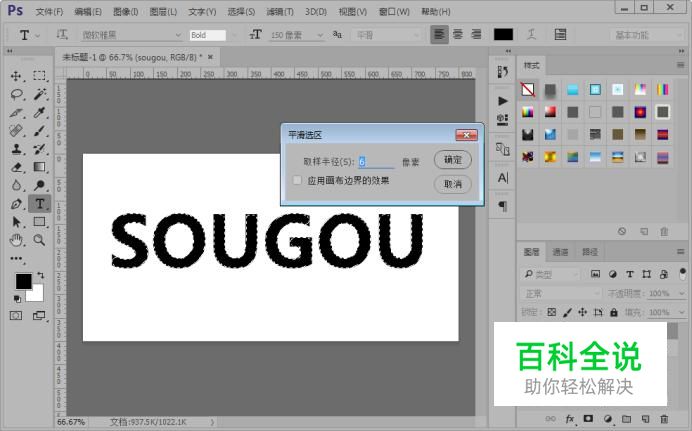Center align text
The image size is (692, 431).
tap(458, 34)
